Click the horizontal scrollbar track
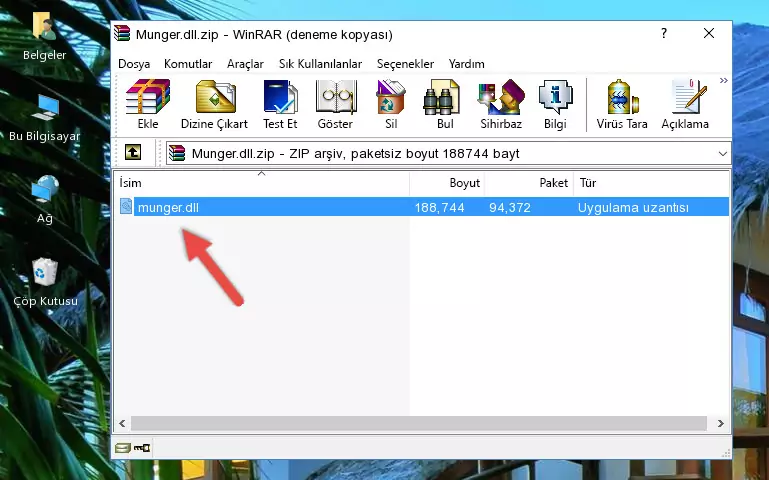 coord(418,423)
